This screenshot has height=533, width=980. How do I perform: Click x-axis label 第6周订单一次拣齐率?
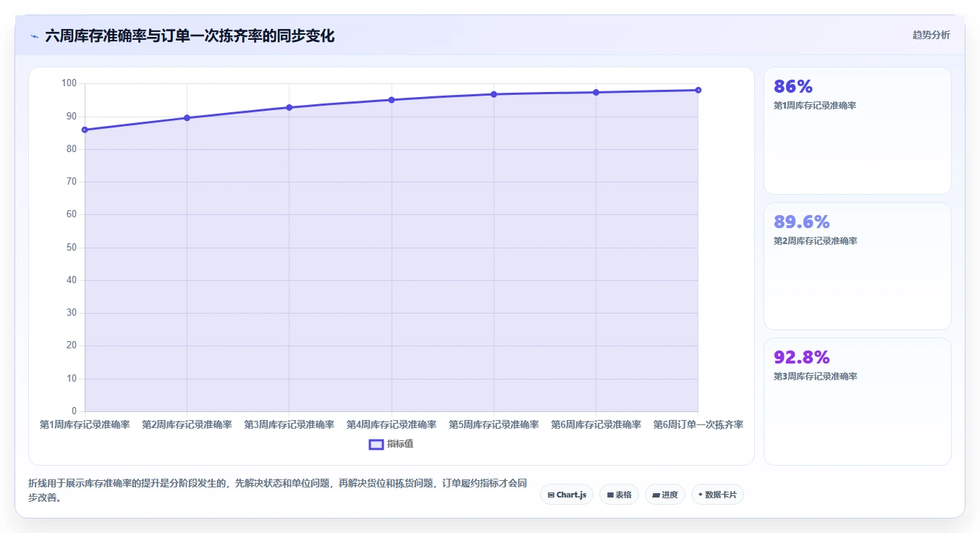[698, 424]
